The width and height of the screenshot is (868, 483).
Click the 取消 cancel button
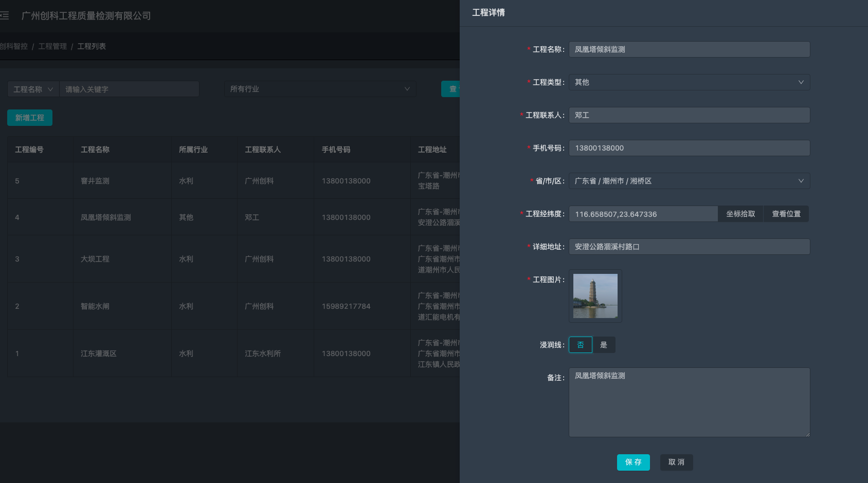point(676,462)
